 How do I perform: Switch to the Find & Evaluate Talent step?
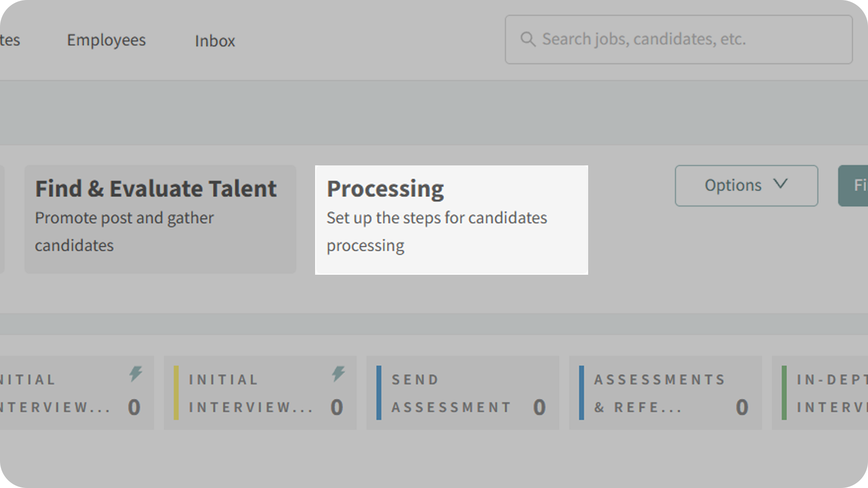[160, 219]
